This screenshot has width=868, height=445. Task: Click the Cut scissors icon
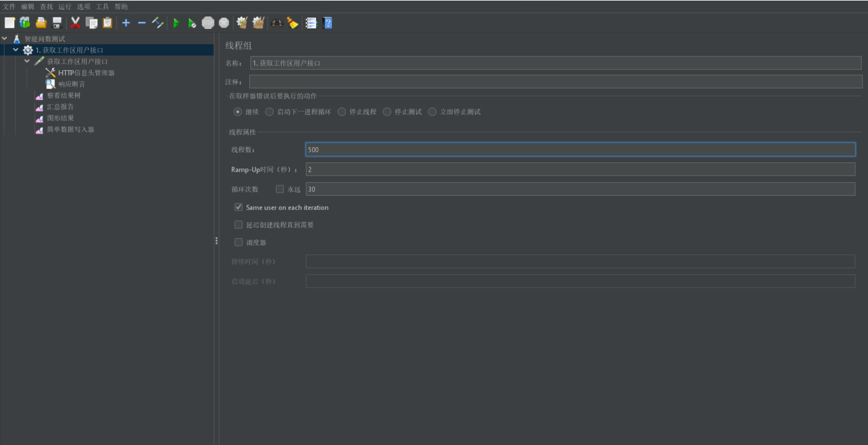(75, 23)
